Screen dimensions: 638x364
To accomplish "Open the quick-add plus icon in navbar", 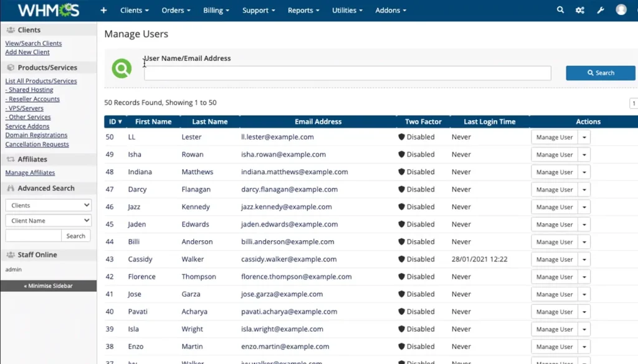I will pos(103,10).
